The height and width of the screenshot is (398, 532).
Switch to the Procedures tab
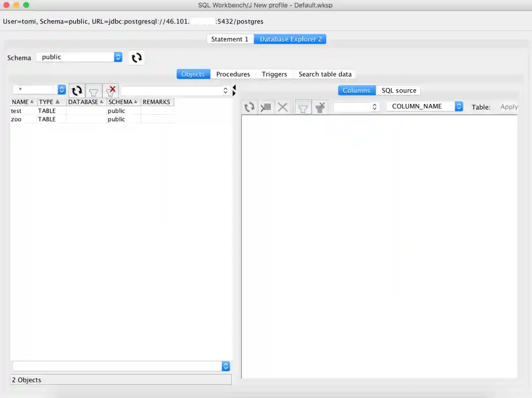pyautogui.click(x=233, y=74)
